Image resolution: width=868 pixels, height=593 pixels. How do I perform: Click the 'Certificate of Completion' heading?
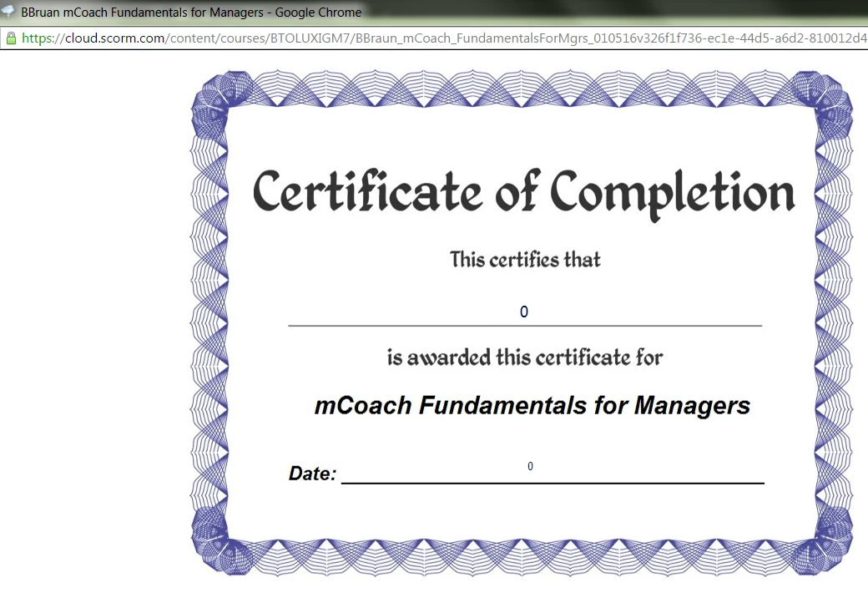pyautogui.click(x=523, y=194)
